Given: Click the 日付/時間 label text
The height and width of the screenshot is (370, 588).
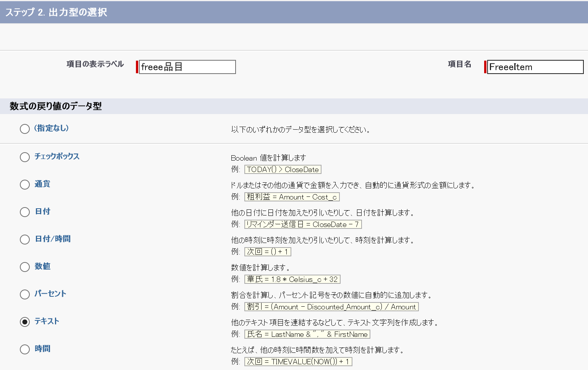Looking at the screenshot, I should [x=53, y=239].
